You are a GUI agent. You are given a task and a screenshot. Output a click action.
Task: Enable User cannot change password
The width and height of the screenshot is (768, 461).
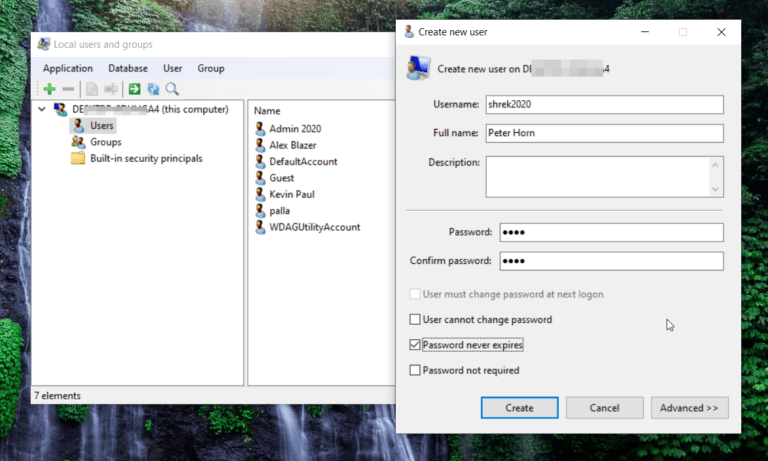[414, 319]
